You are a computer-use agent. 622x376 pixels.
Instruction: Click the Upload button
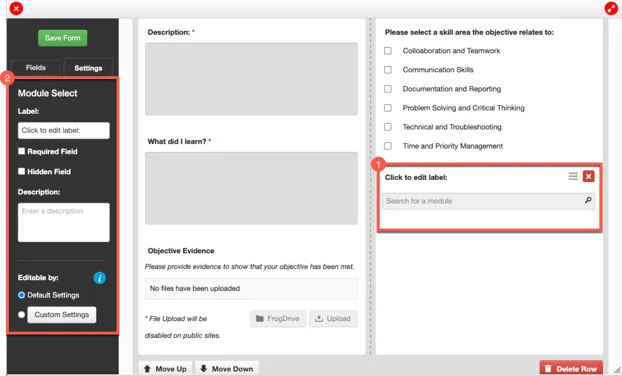click(x=333, y=318)
